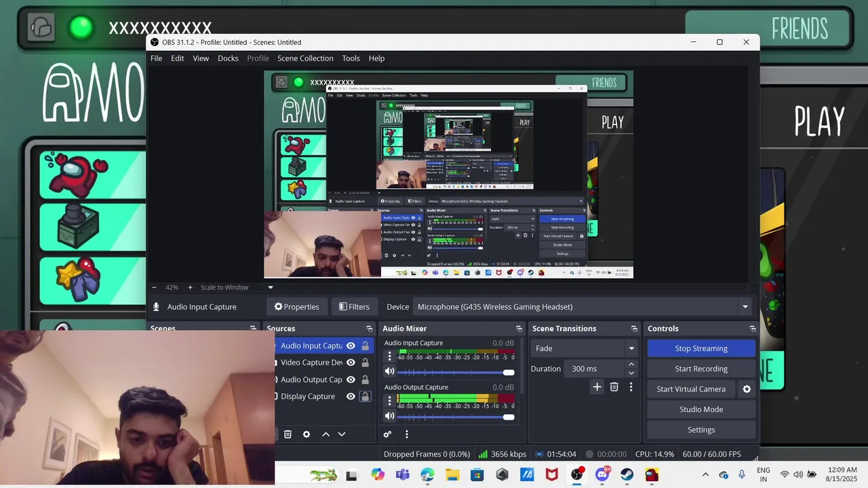Open Advanced Audio Properties gears icon
868x488 pixels.
coord(387,434)
